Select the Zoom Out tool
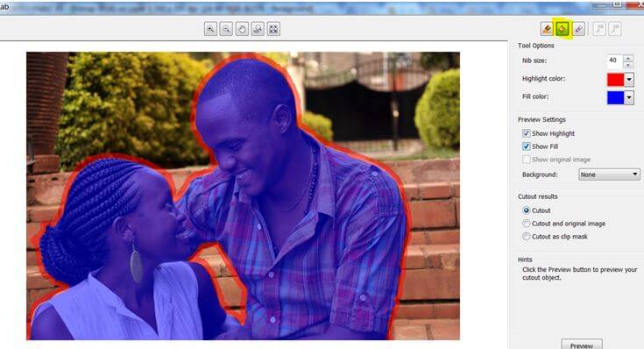This screenshot has height=349, width=644. [x=226, y=29]
